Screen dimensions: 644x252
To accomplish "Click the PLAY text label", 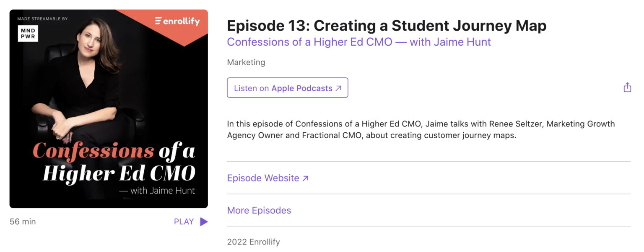I will click(x=184, y=221).
